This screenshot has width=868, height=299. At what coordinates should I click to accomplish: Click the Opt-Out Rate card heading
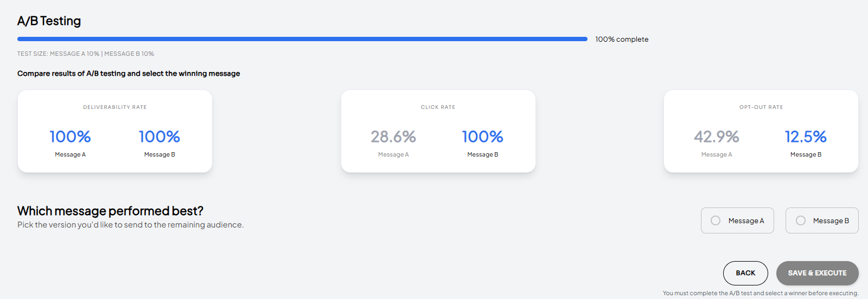coord(761,107)
